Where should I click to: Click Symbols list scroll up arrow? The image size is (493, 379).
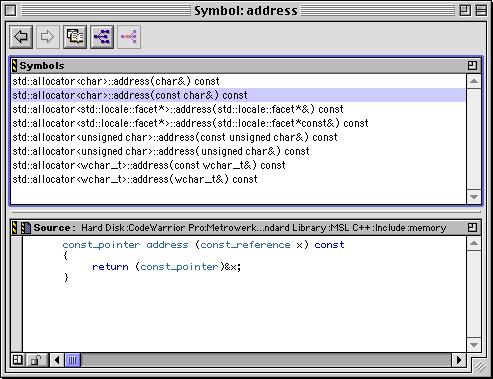coord(474,81)
